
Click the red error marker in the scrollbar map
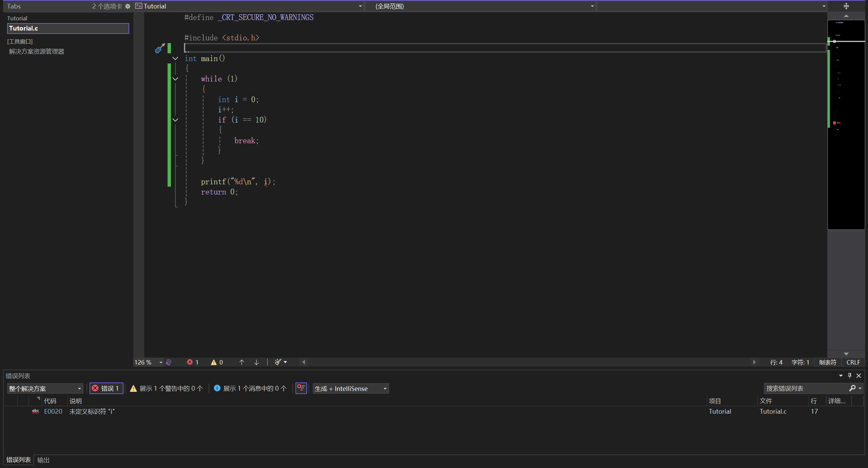834,123
